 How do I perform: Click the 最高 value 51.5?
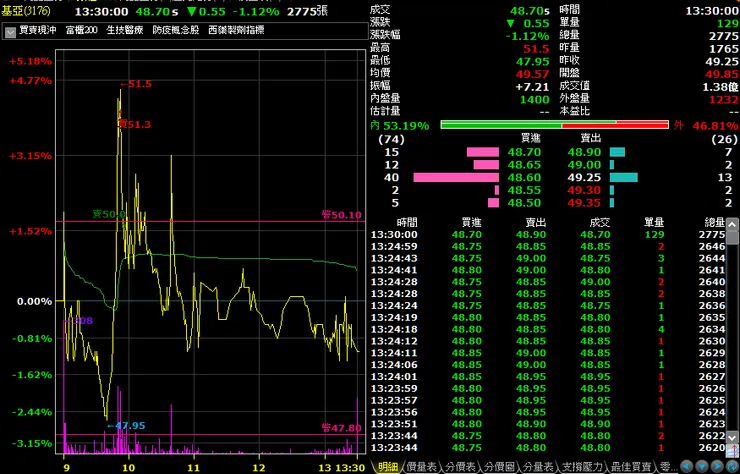coord(537,49)
